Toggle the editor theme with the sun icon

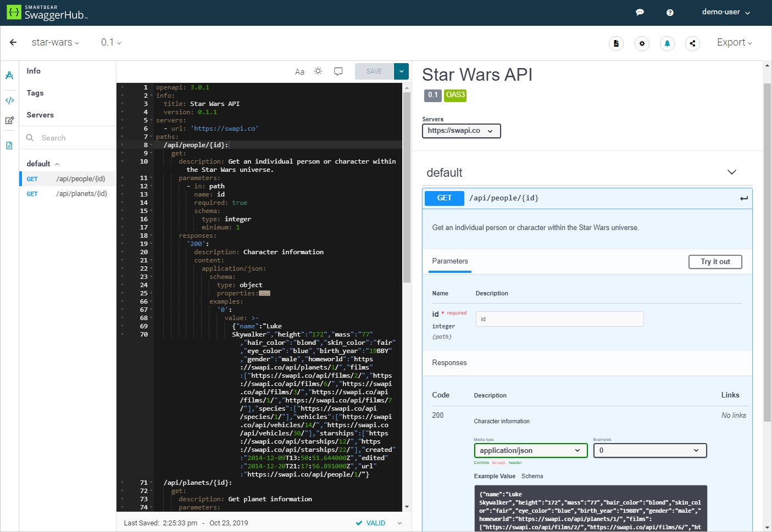pyautogui.click(x=318, y=71)
